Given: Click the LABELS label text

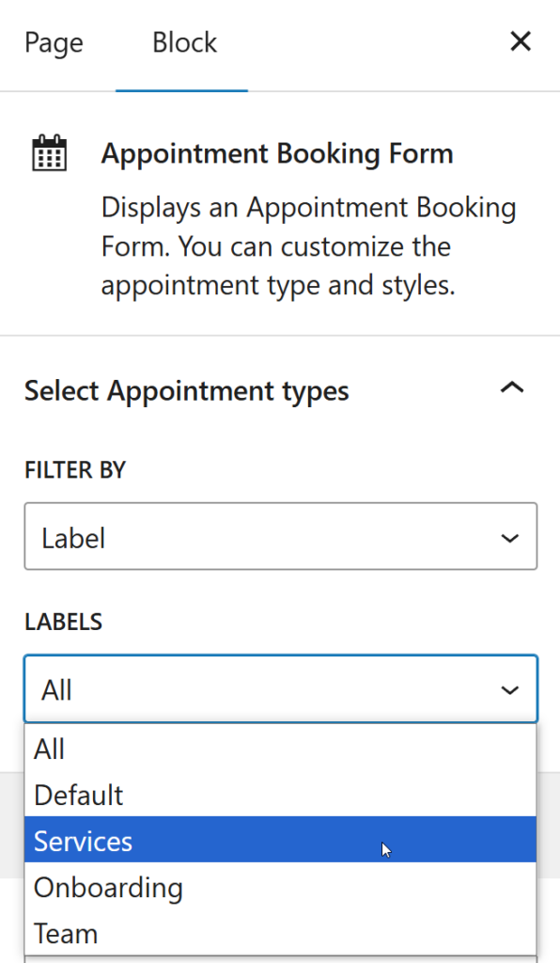Looking at the screenshot, I should pos(63,622).
